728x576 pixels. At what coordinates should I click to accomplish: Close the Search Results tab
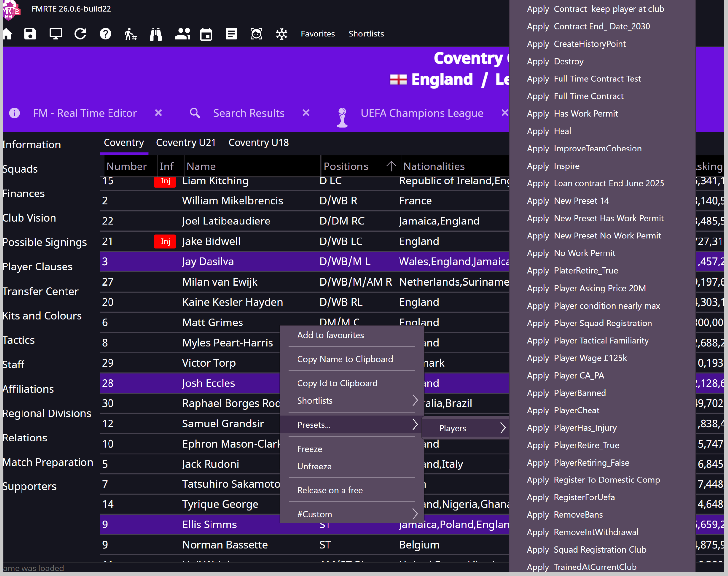point(306,113)
